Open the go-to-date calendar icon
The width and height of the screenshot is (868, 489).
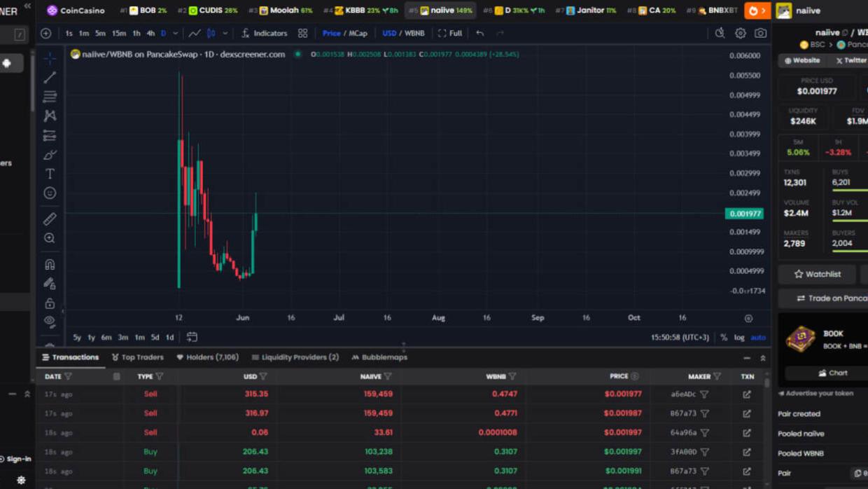click(192, 337)
